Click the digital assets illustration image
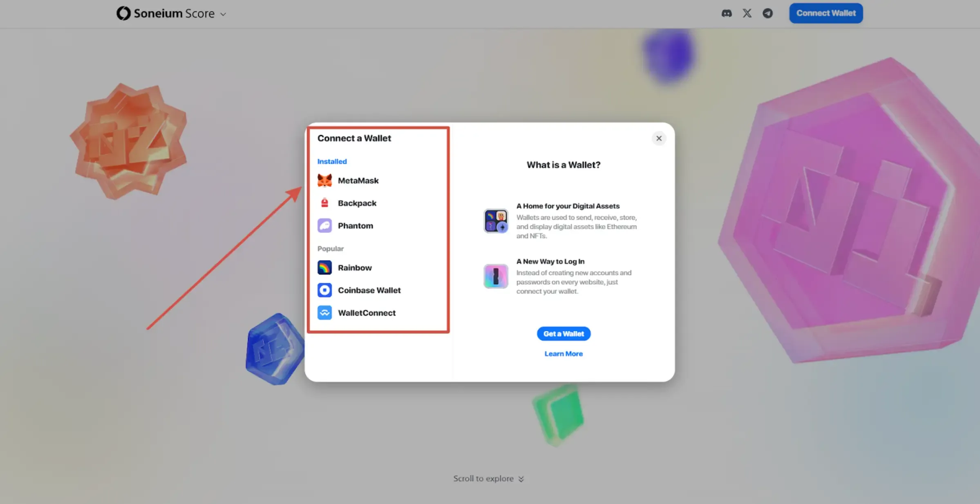Screen dimensions: 980x504 point(495,221)
